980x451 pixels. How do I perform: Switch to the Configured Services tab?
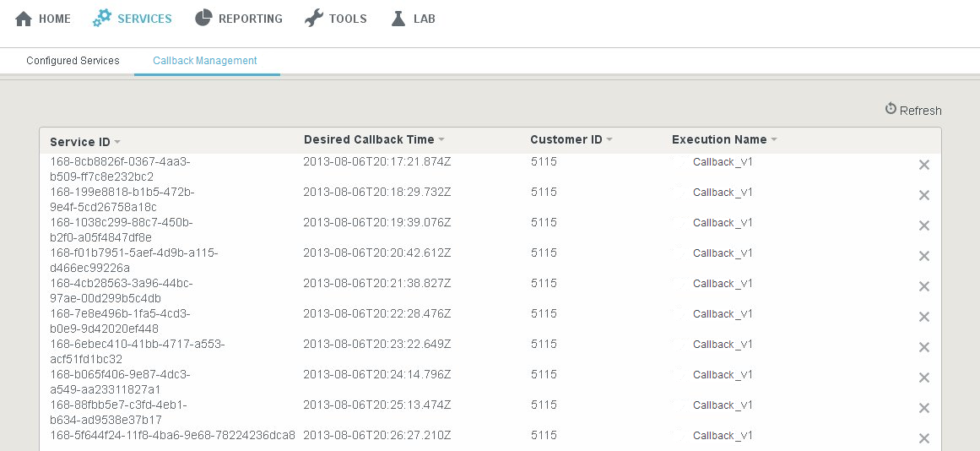pyautogui.click(x=73, y=61)
